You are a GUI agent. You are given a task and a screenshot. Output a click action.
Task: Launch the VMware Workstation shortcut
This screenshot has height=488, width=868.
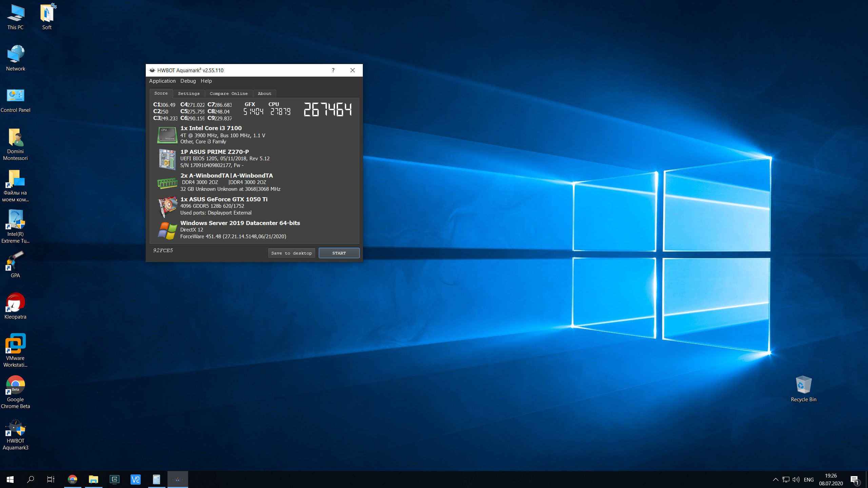click(x=16, y=350)
